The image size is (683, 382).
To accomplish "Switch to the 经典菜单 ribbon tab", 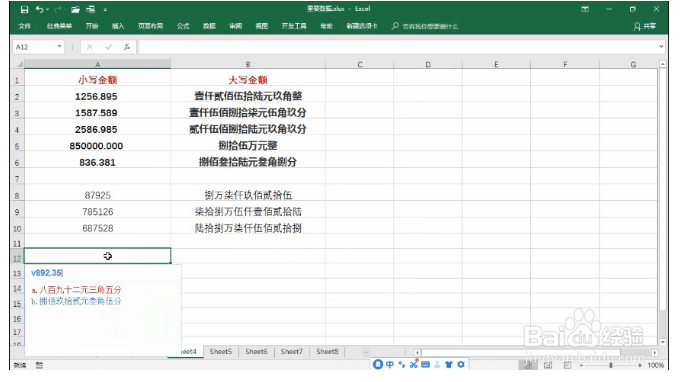I will [59, 26].
